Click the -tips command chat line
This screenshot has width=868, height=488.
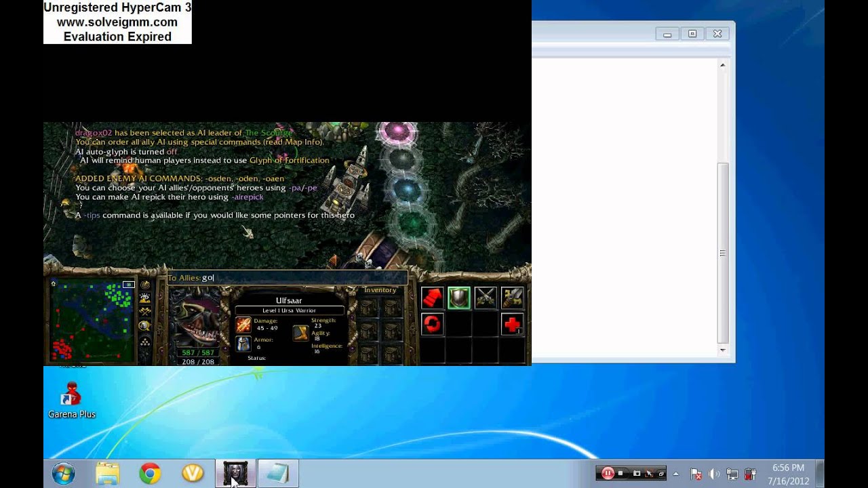click(x=215, y=215)
